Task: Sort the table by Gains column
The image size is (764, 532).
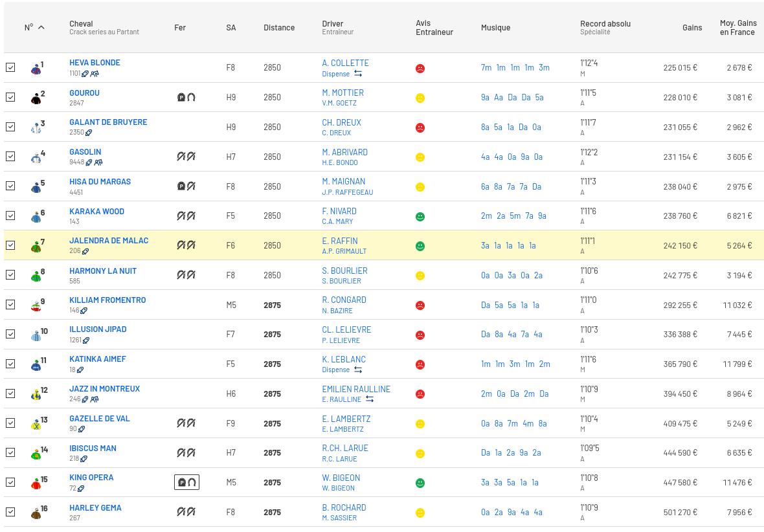Action: pyautogui.click(x=692, y=28)
